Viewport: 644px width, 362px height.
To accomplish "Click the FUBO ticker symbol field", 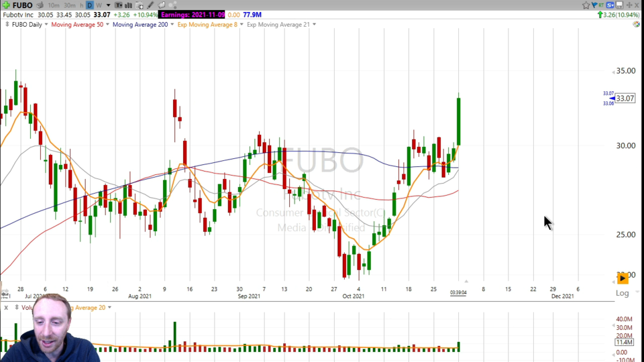I will click(23, 5).
